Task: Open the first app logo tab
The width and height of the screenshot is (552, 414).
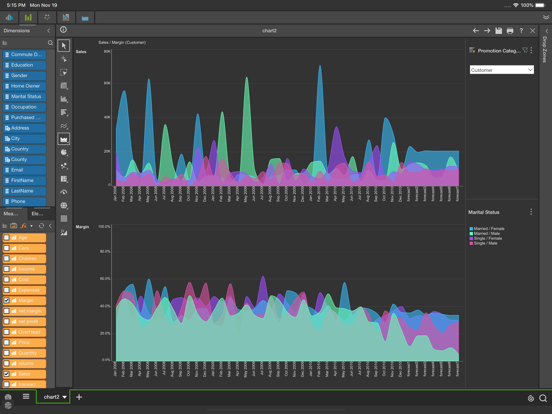Action: point(9,17)
